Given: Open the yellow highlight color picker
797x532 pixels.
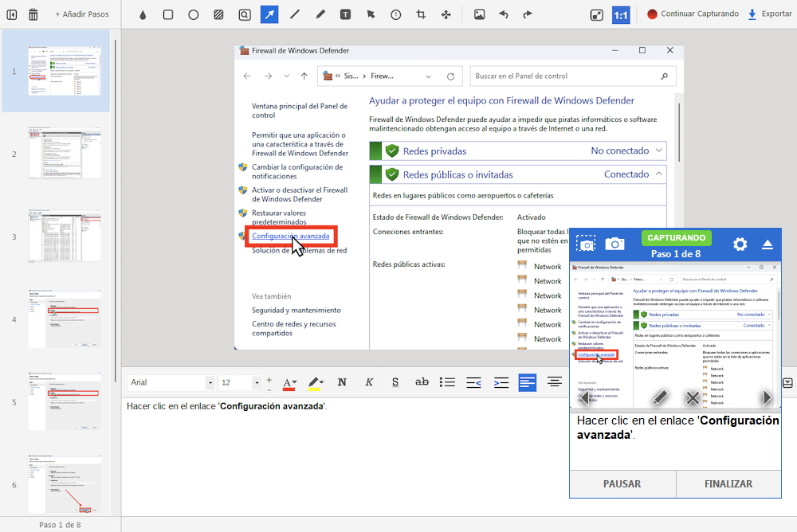Looking at the screenshot, I should (316, 383).
